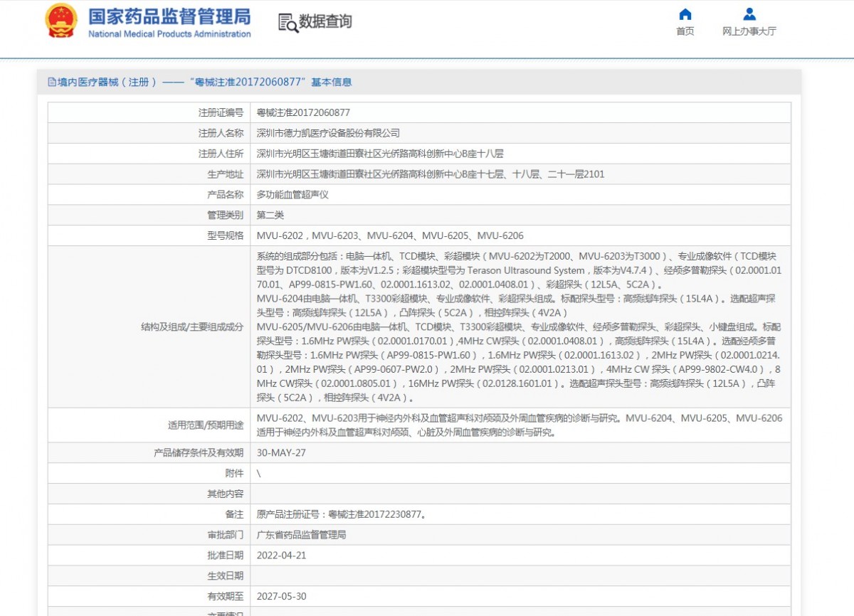Click the 第二类 management category value
The image size is (854, 616).
pos(270,215)
